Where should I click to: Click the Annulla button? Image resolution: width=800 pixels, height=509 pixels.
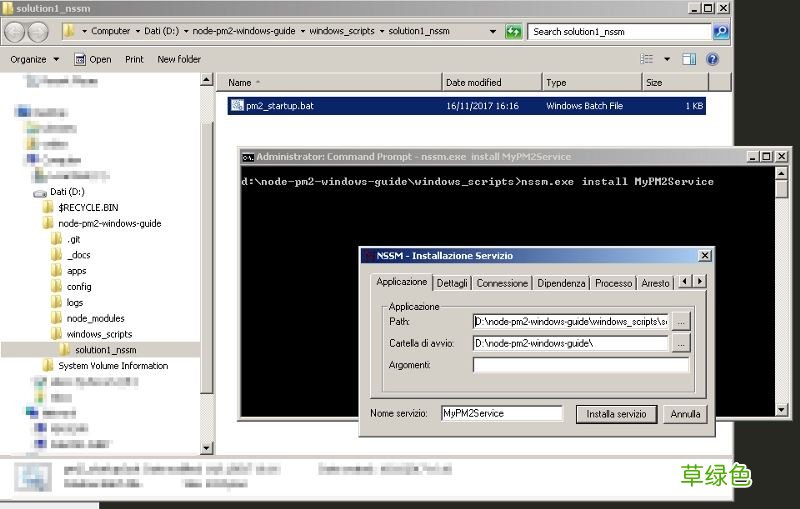(685, 414)
